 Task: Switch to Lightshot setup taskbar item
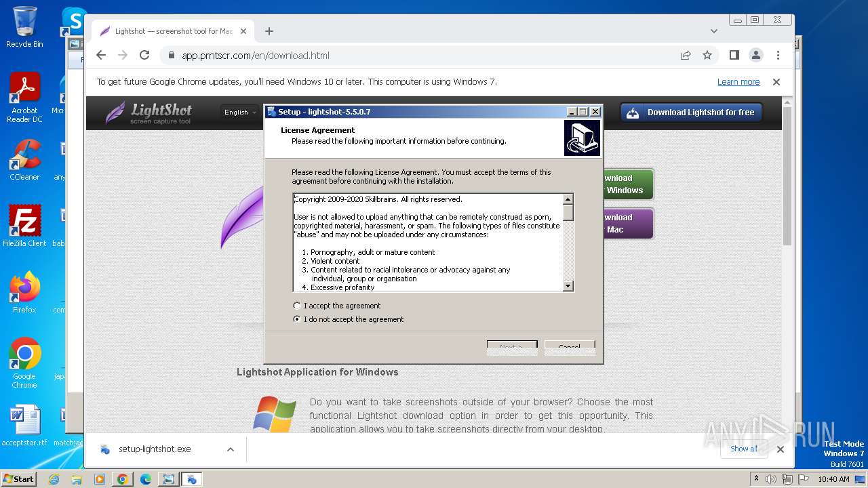(192, 479)
